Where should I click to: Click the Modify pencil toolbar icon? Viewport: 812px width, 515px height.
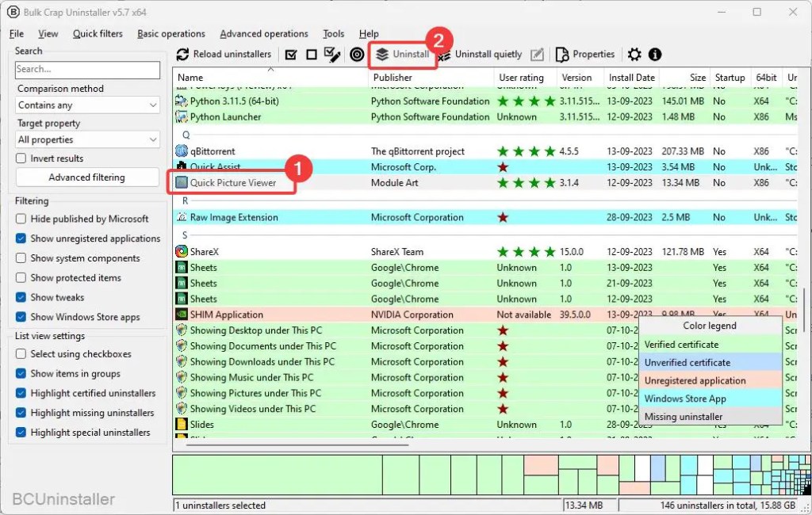tap(538, 55)
